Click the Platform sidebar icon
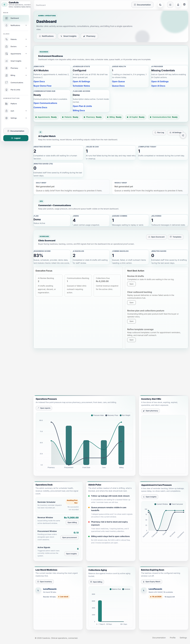This screenshot has width=190, height=644. [6, 104]
